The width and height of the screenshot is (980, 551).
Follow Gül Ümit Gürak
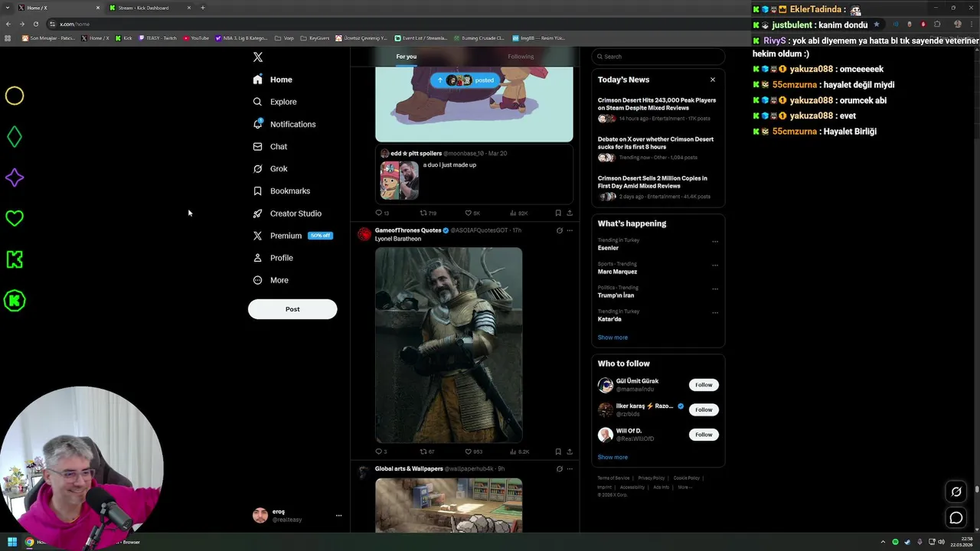[704, 385]
